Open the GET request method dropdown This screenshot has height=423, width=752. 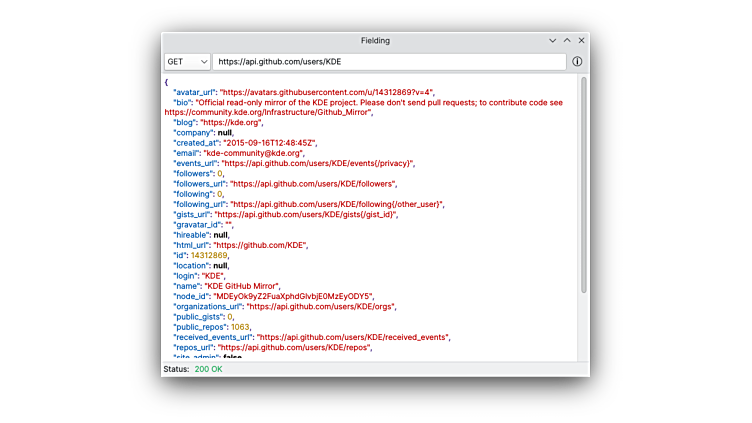pyautogui.click(x=187, y=62)
